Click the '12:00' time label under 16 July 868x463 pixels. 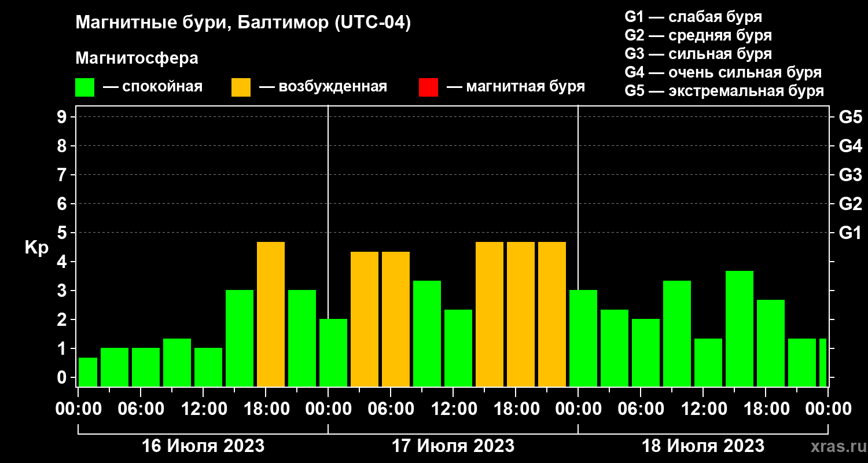[x=203, y=409]
